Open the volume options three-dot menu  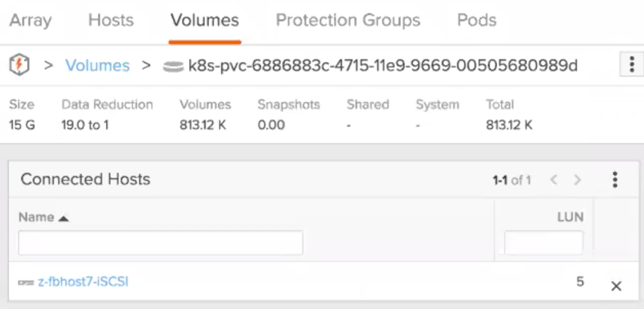pyautogui.click(x=632, y=64)
